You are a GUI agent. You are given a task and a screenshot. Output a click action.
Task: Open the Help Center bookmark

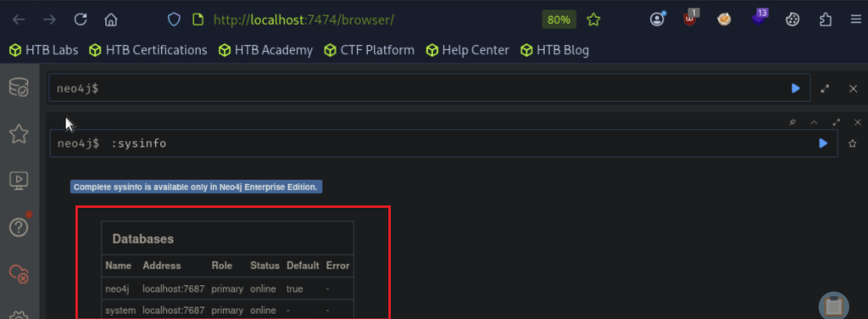[x=467, y=50]
